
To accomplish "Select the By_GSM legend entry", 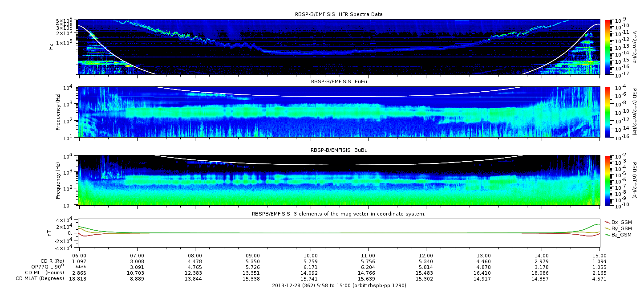I will pos(621,228).
